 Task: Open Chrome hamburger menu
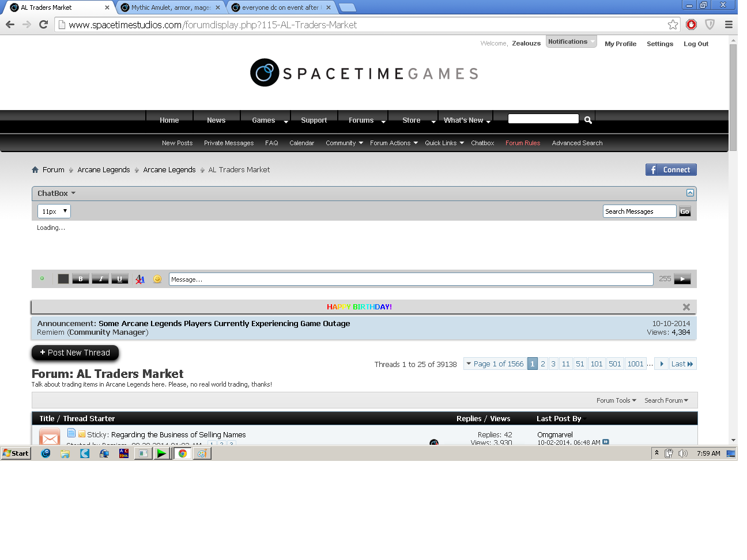click(729, 24)
